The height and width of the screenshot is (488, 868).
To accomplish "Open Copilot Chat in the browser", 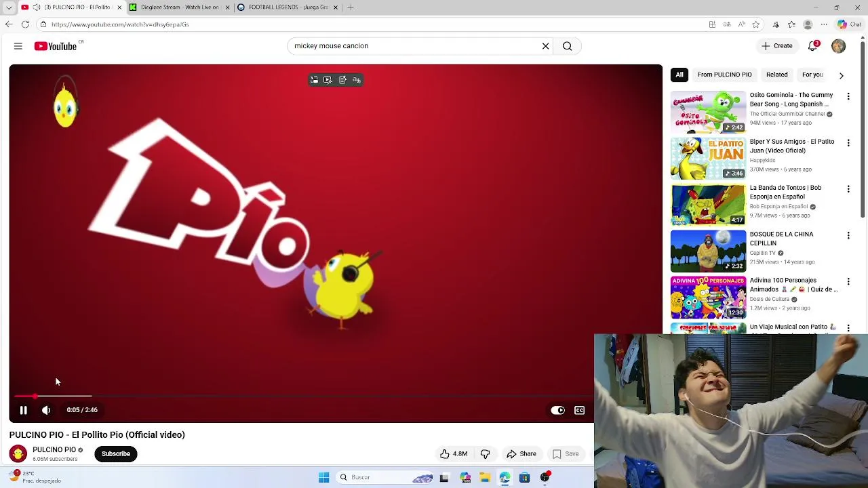I will point(848,24).
